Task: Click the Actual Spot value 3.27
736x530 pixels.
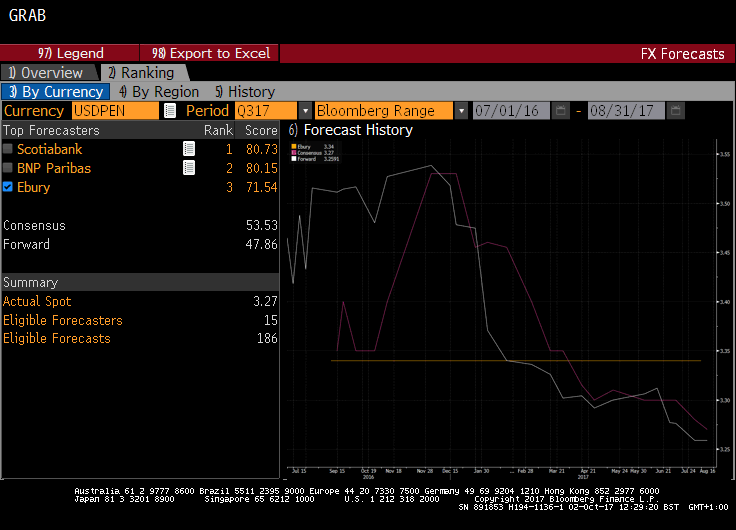Action: coord(265,301)
